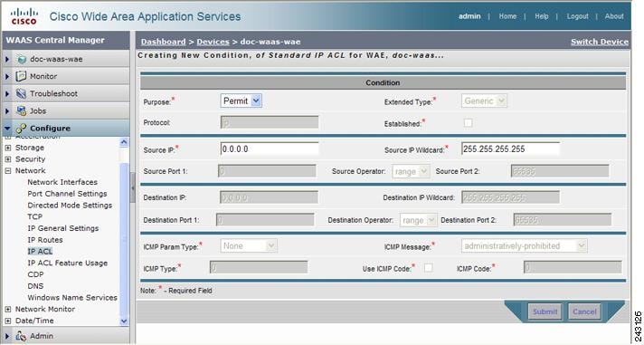644x345 pixels.
Task: Open DNS in sidebar
Action: pos(35,286)
